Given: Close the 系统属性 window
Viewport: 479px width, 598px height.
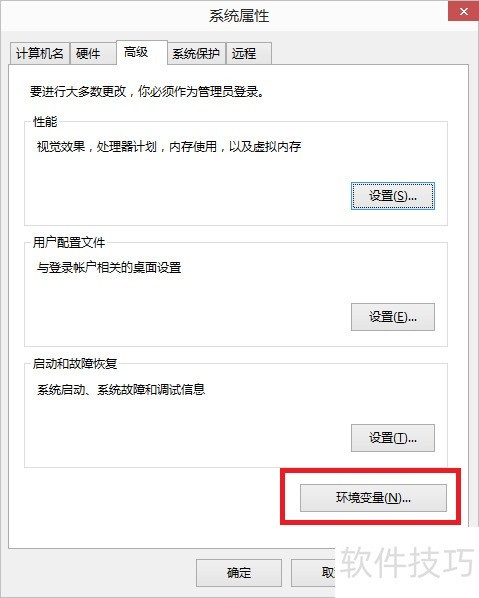Looking at the screenshot, I should [463, 11].
